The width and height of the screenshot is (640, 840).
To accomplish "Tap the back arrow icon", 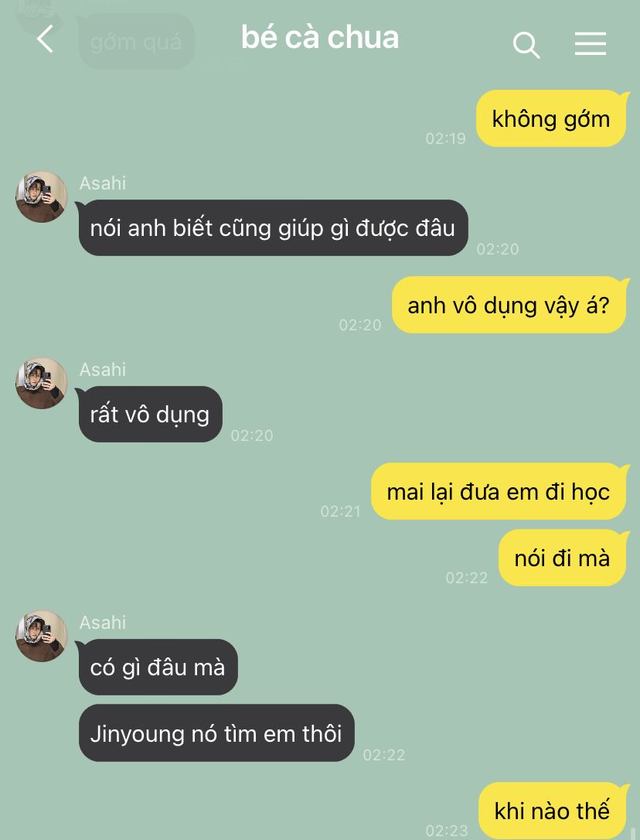I will click(x=46, y=39).
